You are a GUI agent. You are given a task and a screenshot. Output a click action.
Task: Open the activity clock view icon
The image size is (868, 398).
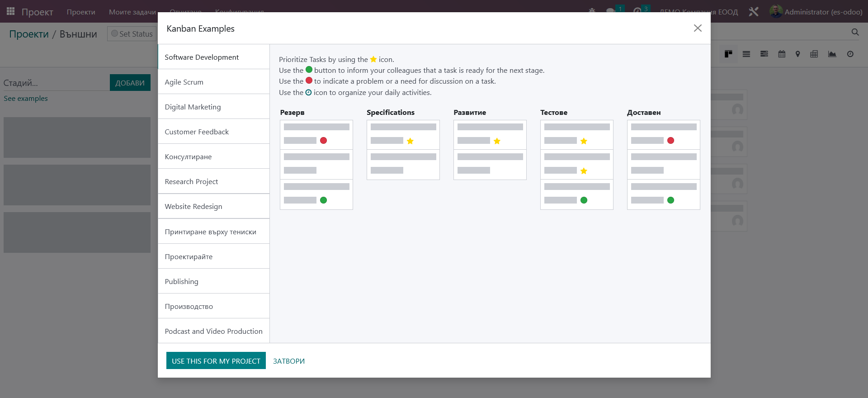point(850,54)
